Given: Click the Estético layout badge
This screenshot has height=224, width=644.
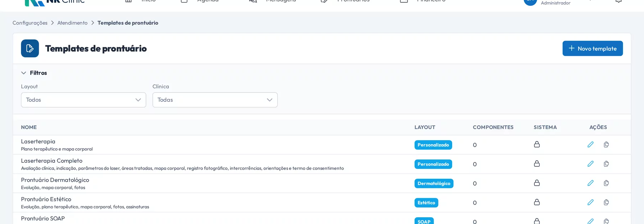Looking at the screenshot, I should tap(426, 203).
